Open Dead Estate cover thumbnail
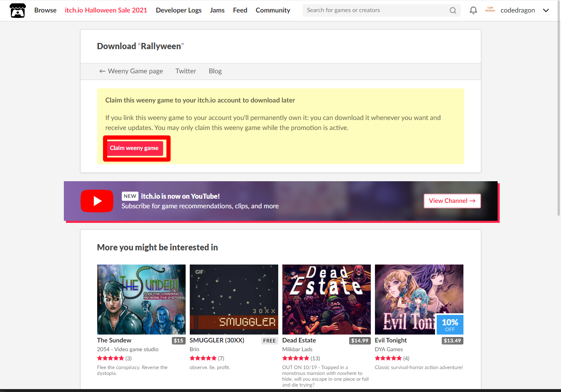Image resolution: width=561 pixels, height=392 pixels. coord(327,300)
